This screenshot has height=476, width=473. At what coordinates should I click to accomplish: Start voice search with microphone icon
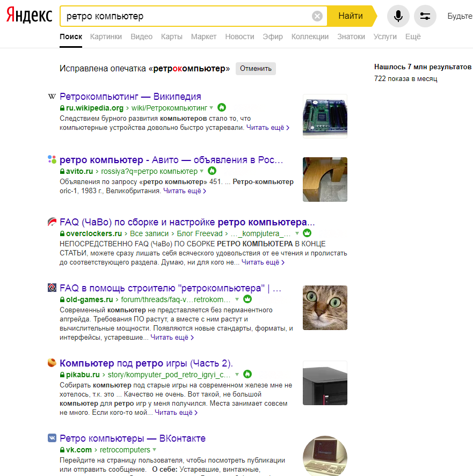click(x=398, y=16)
